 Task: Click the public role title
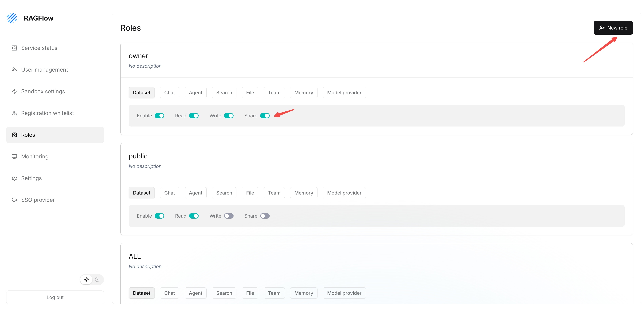(138, 156)
